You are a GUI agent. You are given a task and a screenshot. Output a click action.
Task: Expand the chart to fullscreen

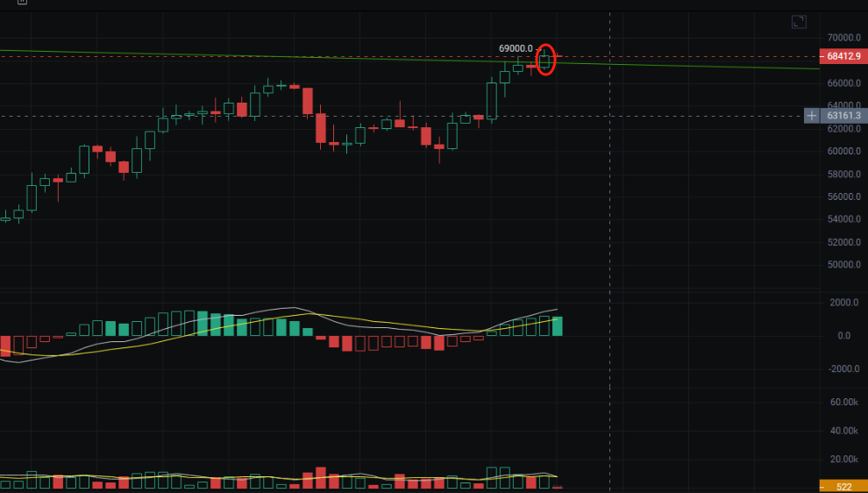tap(799, 22)
